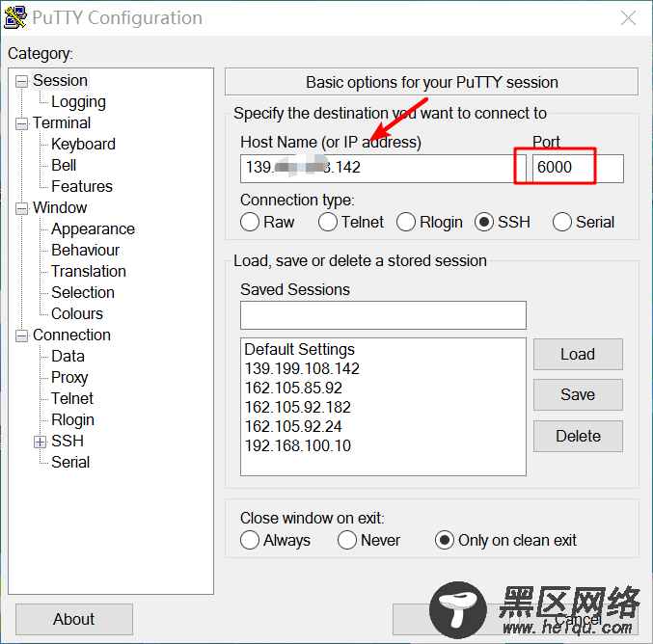Screen dimensions: 653x644
Task: Click the Load button
Action: tap(578, 354)
